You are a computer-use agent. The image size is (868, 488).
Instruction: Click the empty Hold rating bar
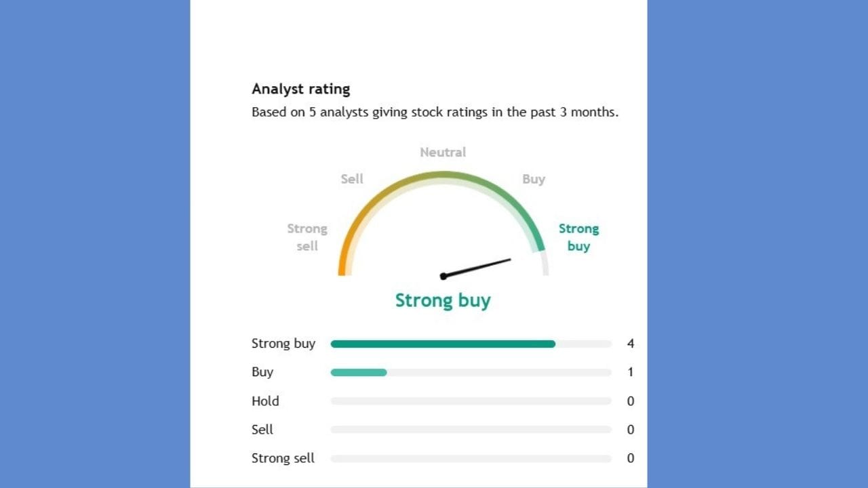point(471,401)
